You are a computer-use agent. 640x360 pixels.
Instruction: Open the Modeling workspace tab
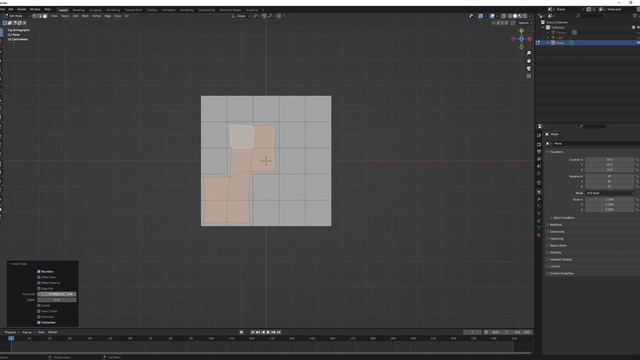pyautogui.click(x=78, y=10)
